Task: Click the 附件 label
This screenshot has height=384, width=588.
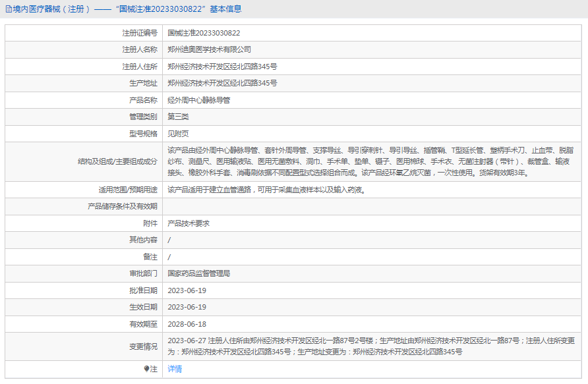Action: 150,223
